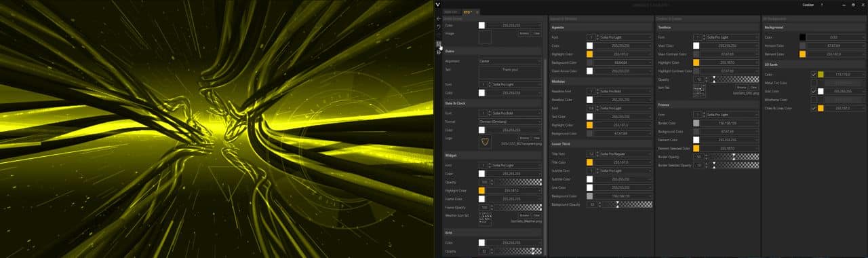Click the Outro Text field 'Thank you!'
Viewport: 868px width, 258px height.
click(x=510, y=72)
